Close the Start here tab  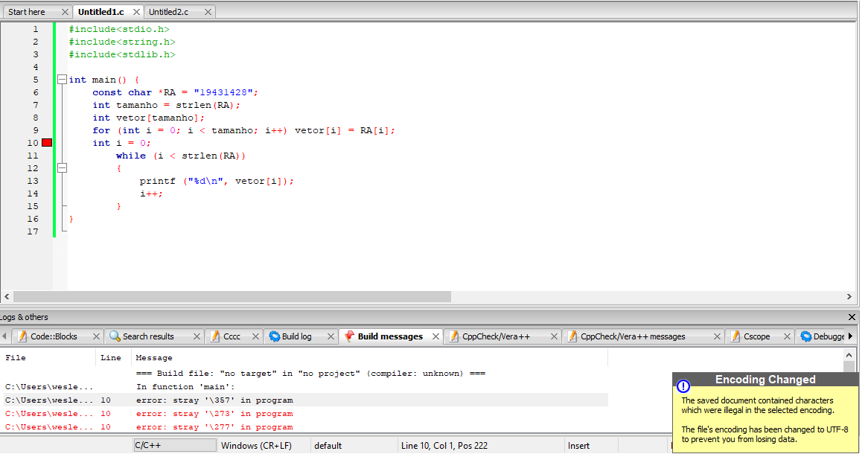tap(65, 12)
